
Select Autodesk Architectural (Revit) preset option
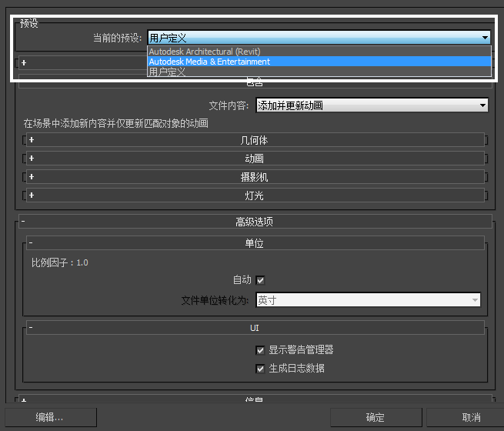[319, 52]
